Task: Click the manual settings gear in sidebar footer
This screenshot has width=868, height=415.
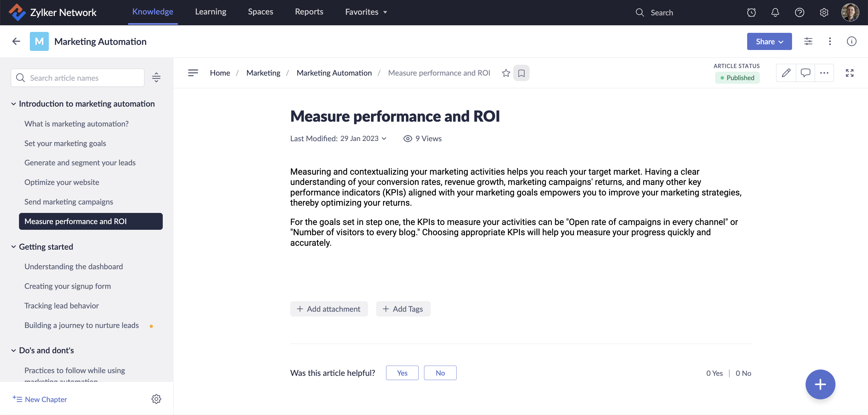Action: pos(156,399)
